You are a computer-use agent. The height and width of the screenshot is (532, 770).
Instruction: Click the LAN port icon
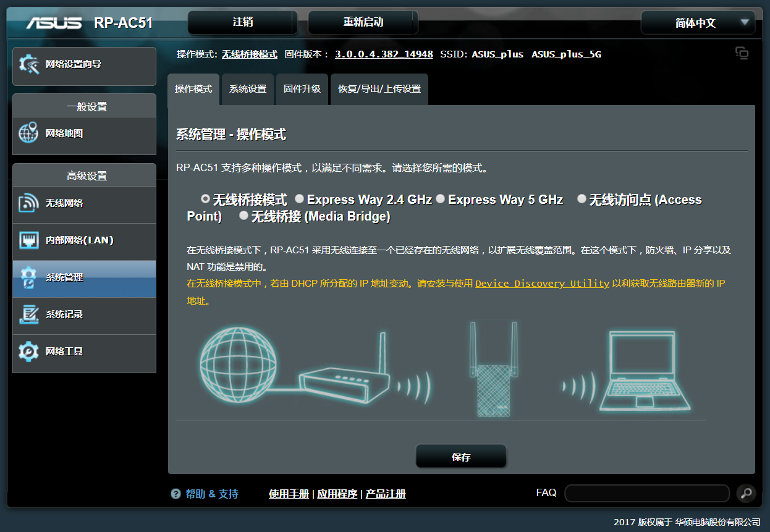28,240
